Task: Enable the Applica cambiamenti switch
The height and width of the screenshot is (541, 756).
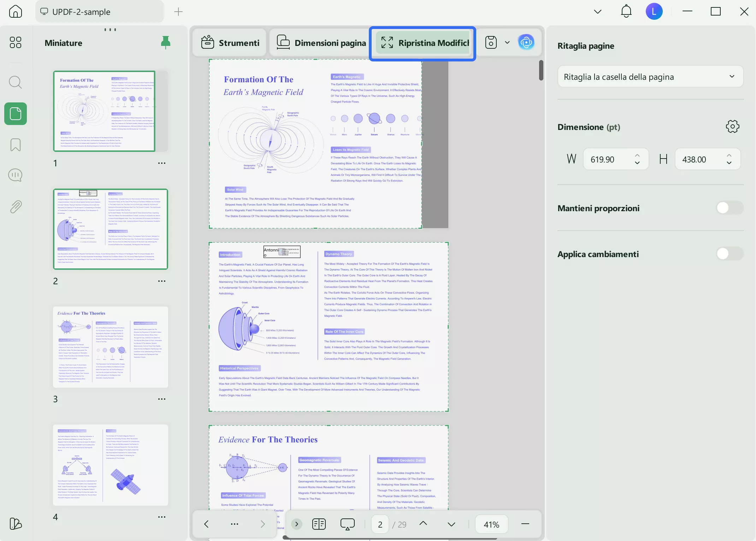Action: tap(730, 254)
